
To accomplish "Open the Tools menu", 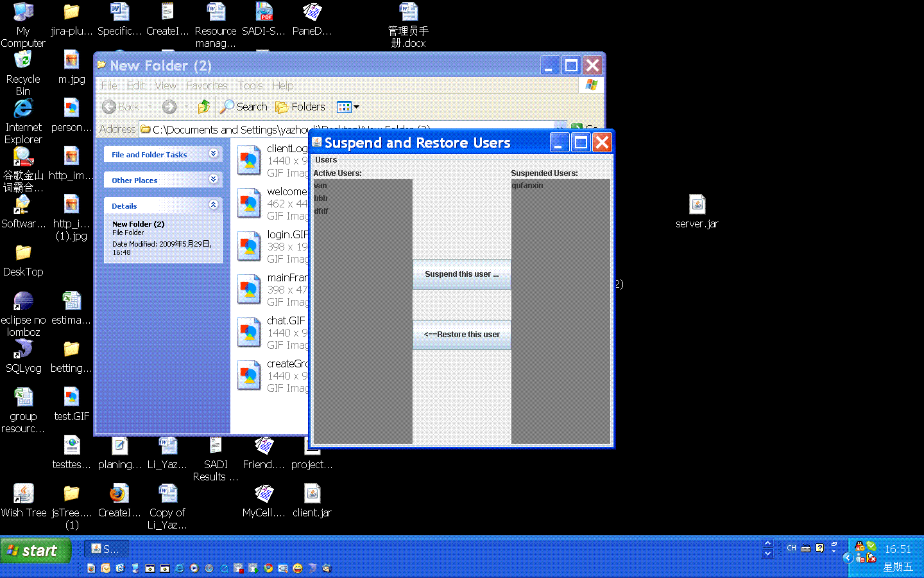I will coord(250,85).
